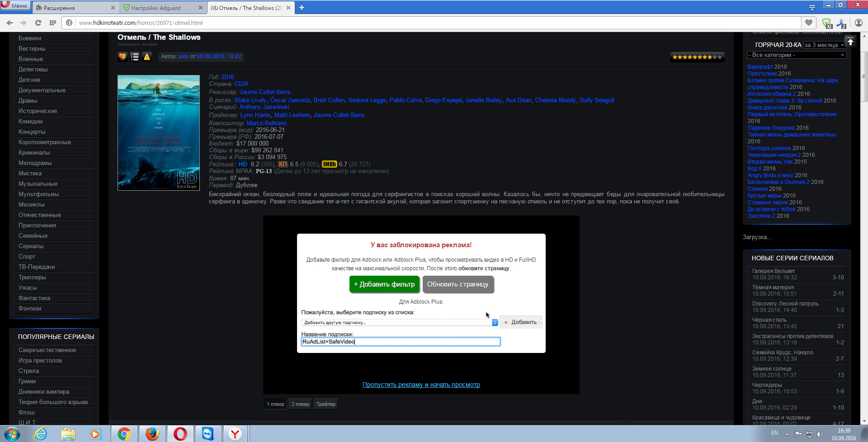Click the add-to-favorites heart icon under title
This screenshot has width=868, height=442.
point(123,56)
